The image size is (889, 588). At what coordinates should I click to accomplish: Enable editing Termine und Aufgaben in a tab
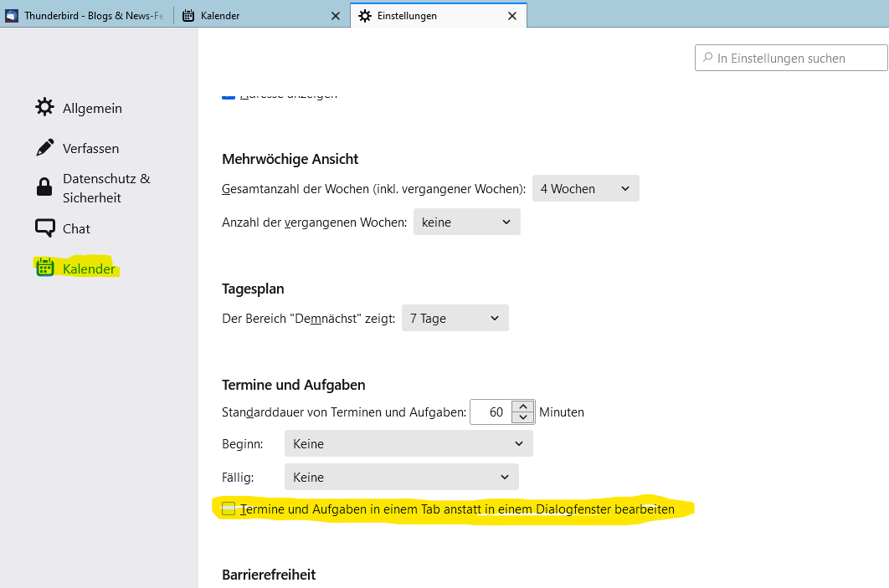pyautogui.click(x=229, y=509)
